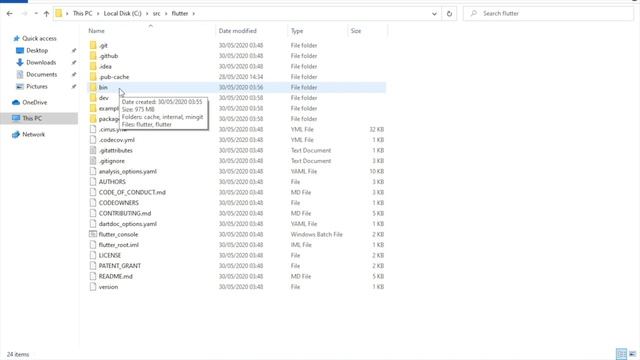Screen dimensions: 640x360
Task: Open Downloads in the navigation pane
Action: pyautogui.click(x=41, y=62)
